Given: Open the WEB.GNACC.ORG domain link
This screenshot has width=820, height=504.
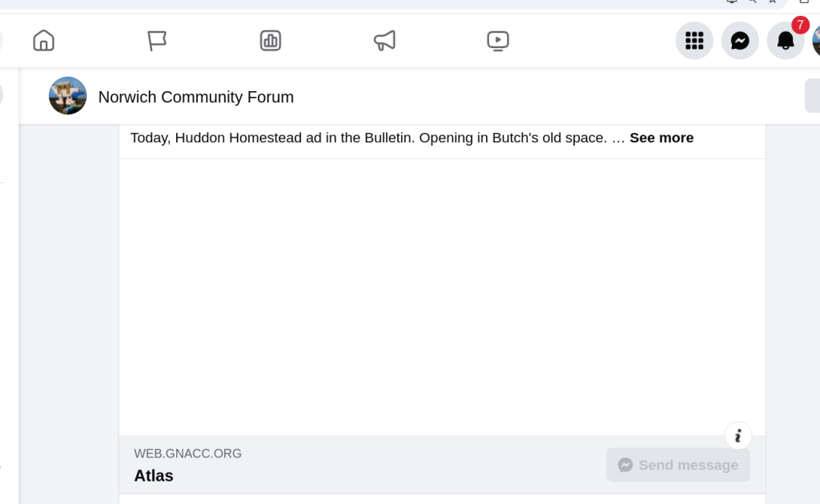Looking at the screenshot, I should [187, 454].
